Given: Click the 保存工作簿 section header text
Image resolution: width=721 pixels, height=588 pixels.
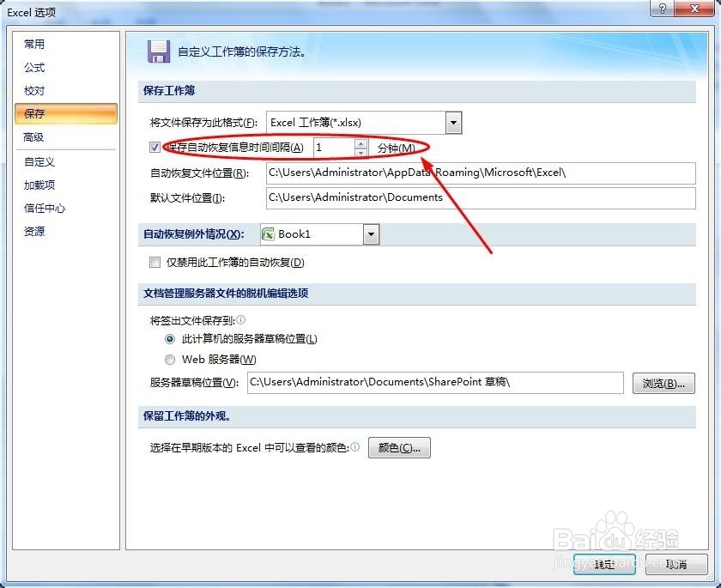Looking at the screenshot, I should (x=169, y=91).
